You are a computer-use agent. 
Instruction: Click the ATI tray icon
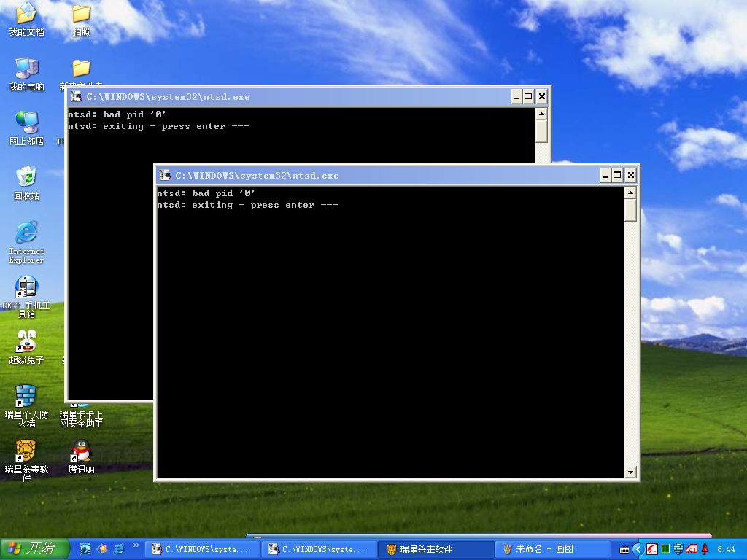pos(692,549)
